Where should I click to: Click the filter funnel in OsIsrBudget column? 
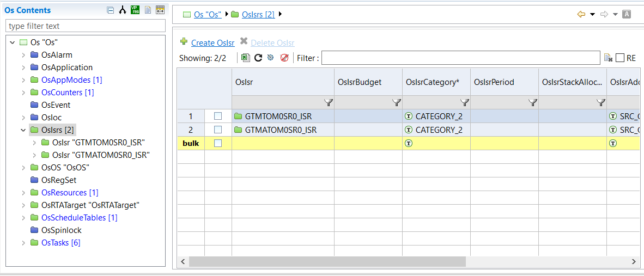tap(397, 102)
